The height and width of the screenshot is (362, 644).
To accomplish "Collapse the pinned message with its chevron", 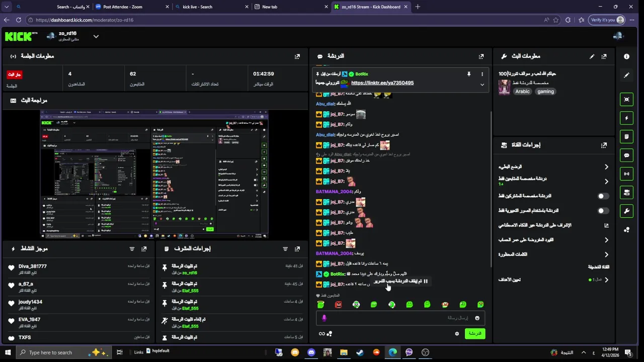I will 482,84.
